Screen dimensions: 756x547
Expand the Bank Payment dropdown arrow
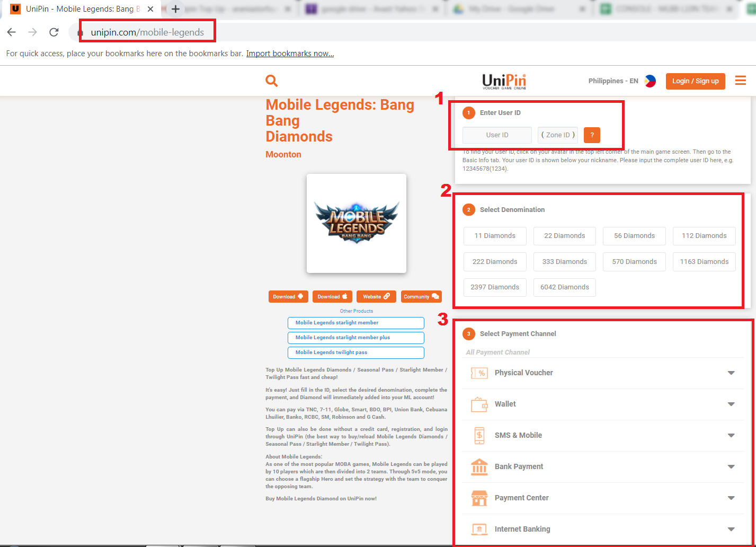tap(731, 467)
